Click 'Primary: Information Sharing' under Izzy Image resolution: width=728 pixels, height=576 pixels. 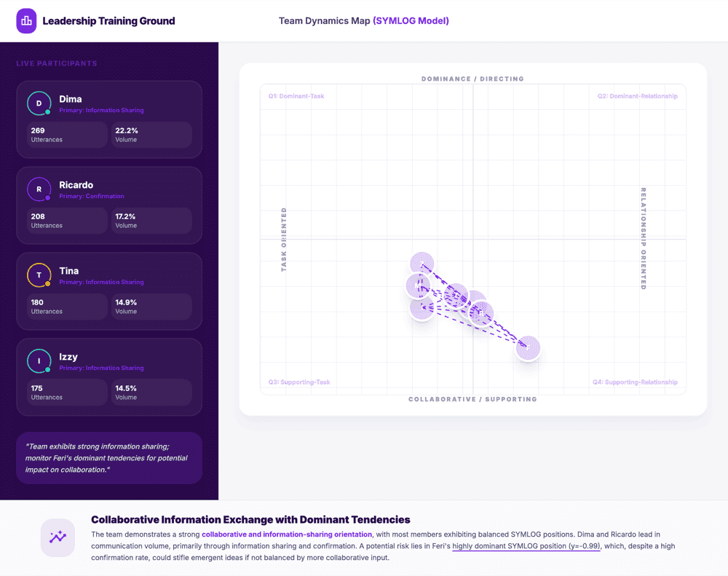point(101,368)
